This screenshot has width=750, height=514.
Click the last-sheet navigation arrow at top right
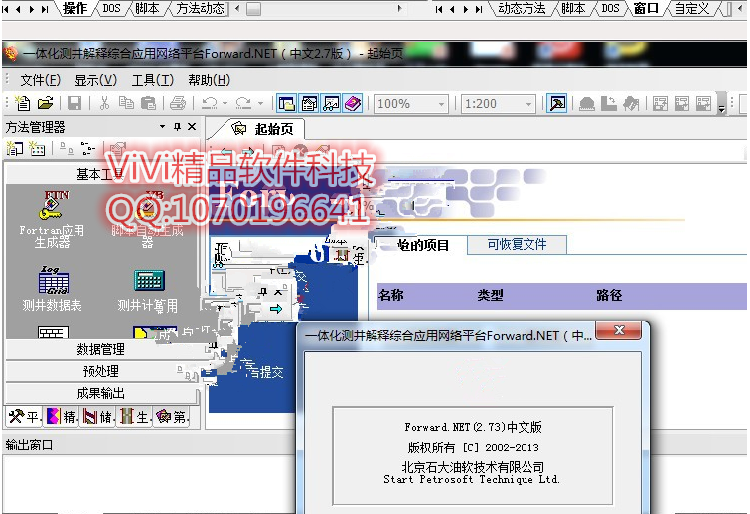pos(479,9)
